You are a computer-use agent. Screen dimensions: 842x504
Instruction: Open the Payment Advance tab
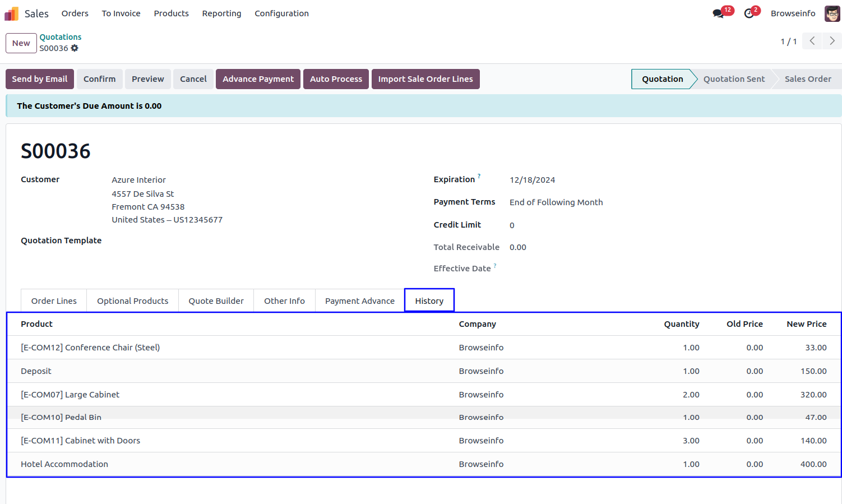coord(359,301)
